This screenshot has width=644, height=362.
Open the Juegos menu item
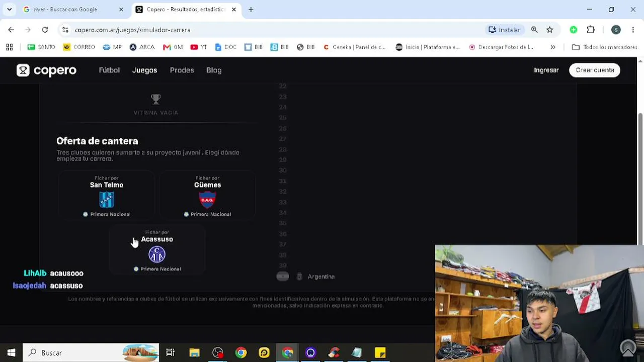(x=144, y=70)
